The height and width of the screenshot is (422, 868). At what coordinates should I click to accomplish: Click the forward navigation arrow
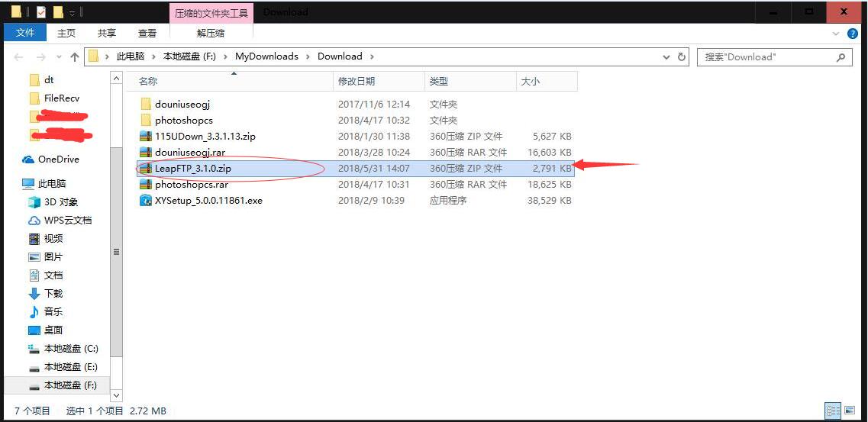tap(40, 57)
